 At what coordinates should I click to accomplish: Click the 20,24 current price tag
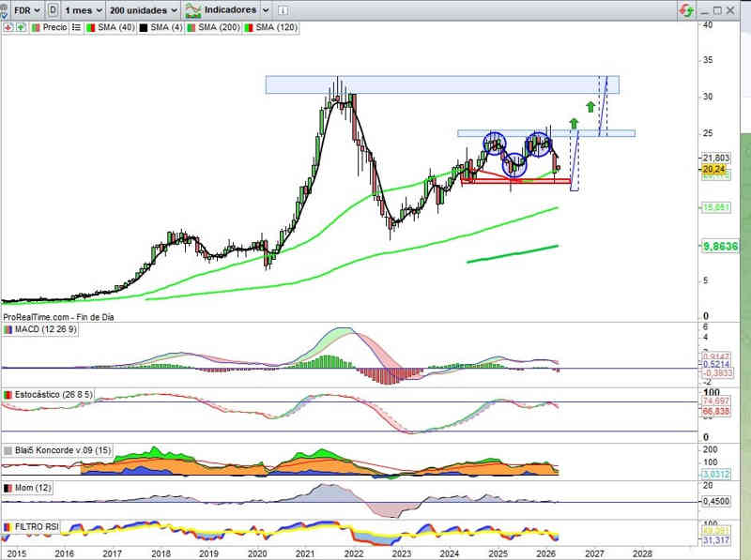click(713, 171)
